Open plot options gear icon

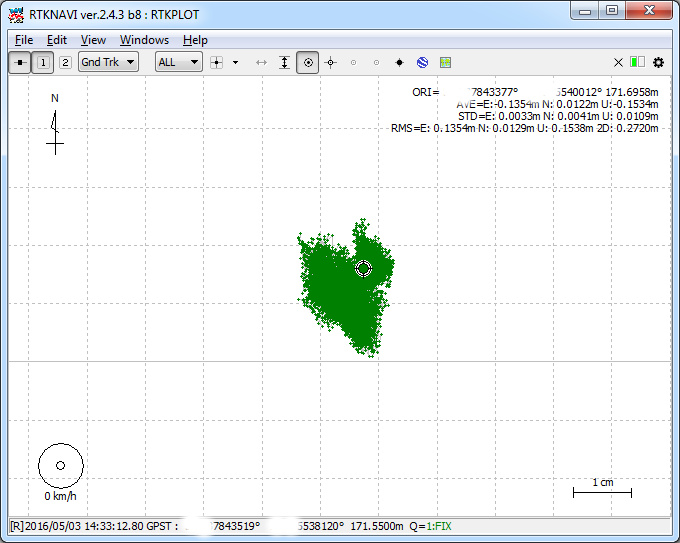pos(658,62)
